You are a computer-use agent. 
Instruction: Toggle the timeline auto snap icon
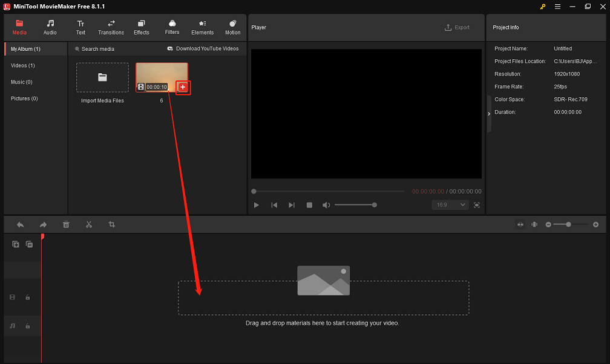pos(520,224)
